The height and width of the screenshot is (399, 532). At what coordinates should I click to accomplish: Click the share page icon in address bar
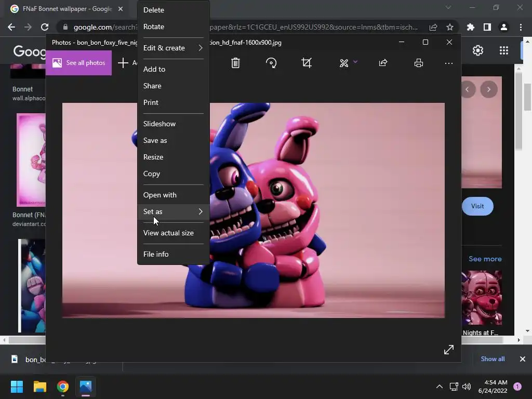coord(433,27)
